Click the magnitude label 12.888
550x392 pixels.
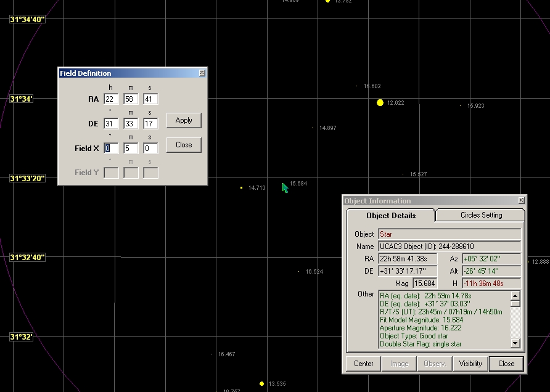pos(541,261)
